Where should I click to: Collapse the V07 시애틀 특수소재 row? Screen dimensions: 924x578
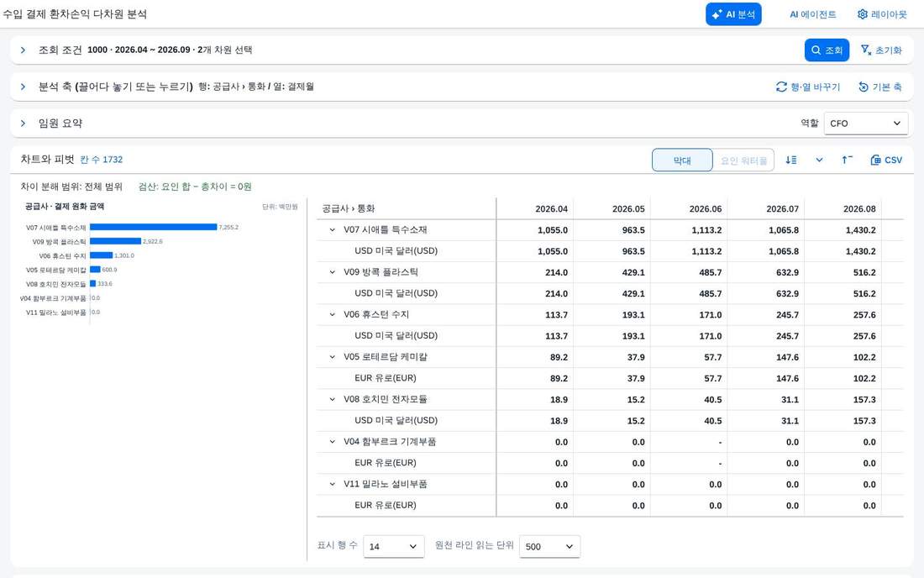pyautogui.click(x=333, y=230)
